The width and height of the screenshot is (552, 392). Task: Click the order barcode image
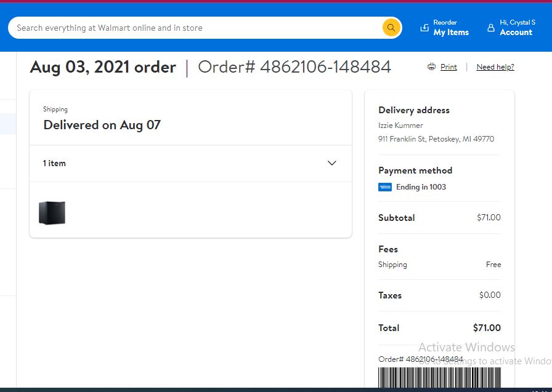tap(439, 378)
